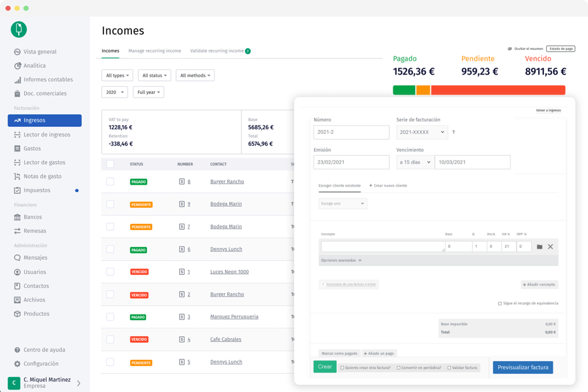Open Productos box icon in sidebar
This screenshot has width=588, height=392.
pyautogui.click(x=17, y=314)
